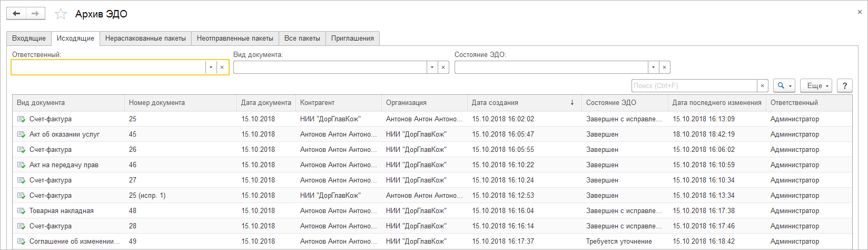Clear the search box text

coord(763,85)
